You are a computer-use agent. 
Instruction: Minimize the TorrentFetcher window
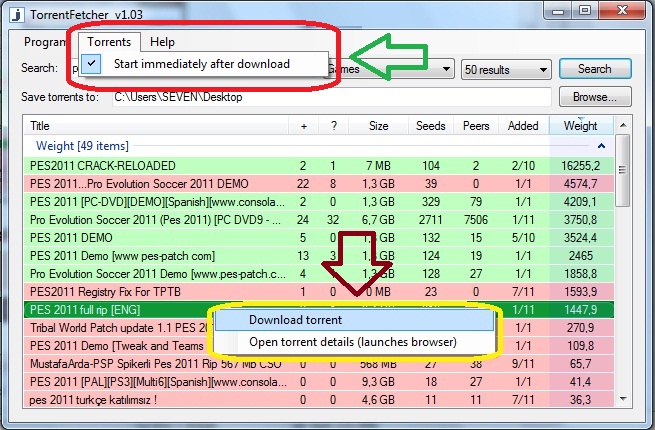coord(558,10)
